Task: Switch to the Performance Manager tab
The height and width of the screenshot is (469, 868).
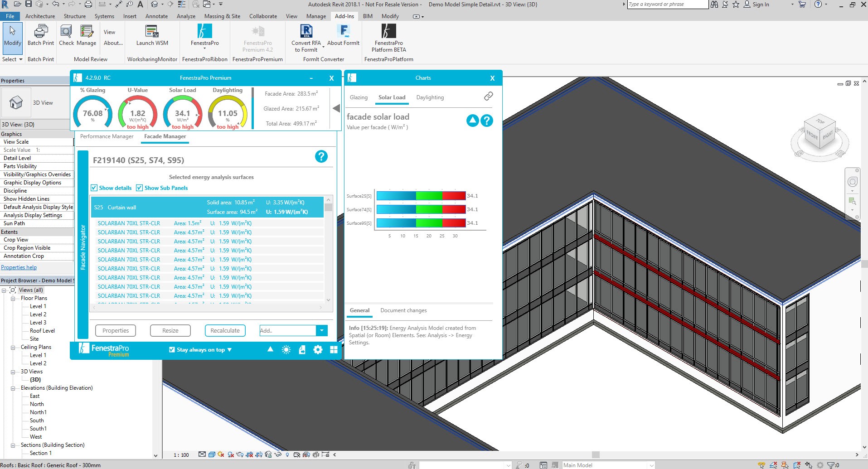Action: (x=107, y=136)
